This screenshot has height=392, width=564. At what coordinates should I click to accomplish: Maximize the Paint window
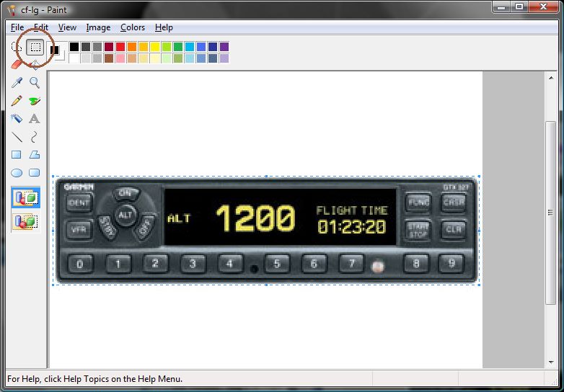point(519,6)
